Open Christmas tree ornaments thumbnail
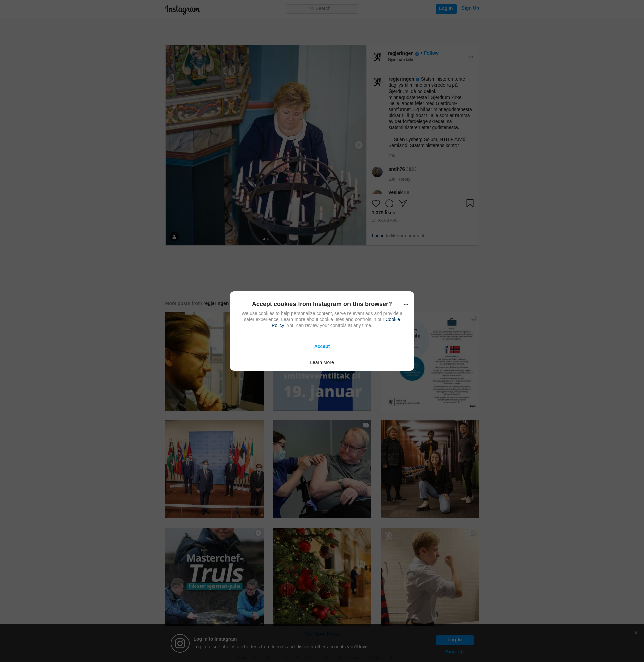Viewport: 644px width, 662px height. (322, 576)
